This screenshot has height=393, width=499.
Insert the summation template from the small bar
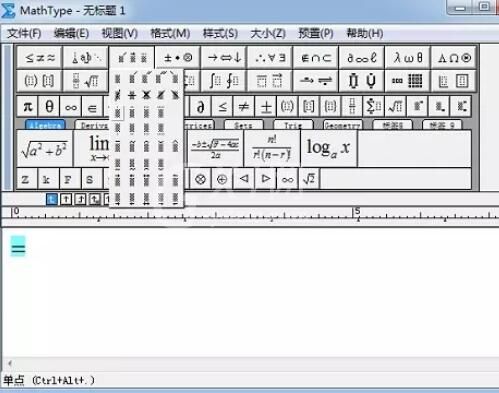[374, 107]
